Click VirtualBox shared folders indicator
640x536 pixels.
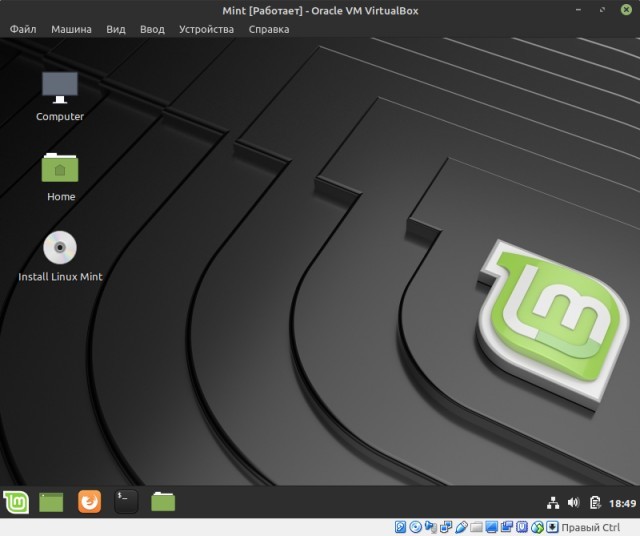click(x=476, y=527)
